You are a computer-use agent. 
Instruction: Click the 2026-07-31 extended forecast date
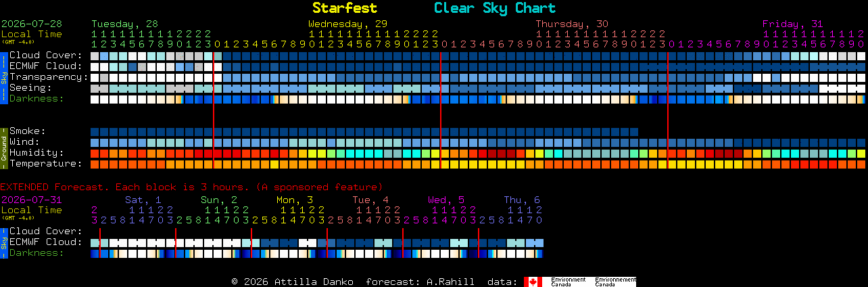click(32, 200)
